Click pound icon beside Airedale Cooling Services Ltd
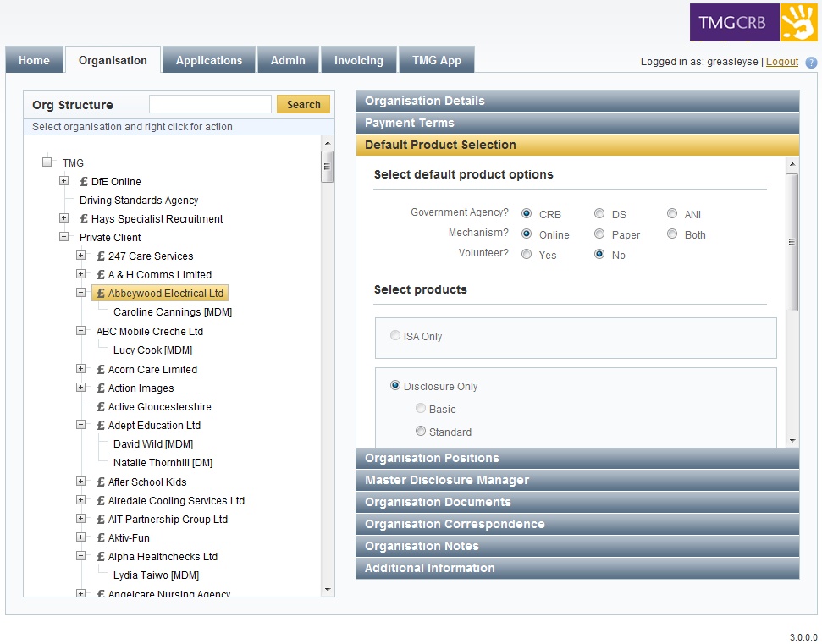The image size is (822, 644). point(101,501)
